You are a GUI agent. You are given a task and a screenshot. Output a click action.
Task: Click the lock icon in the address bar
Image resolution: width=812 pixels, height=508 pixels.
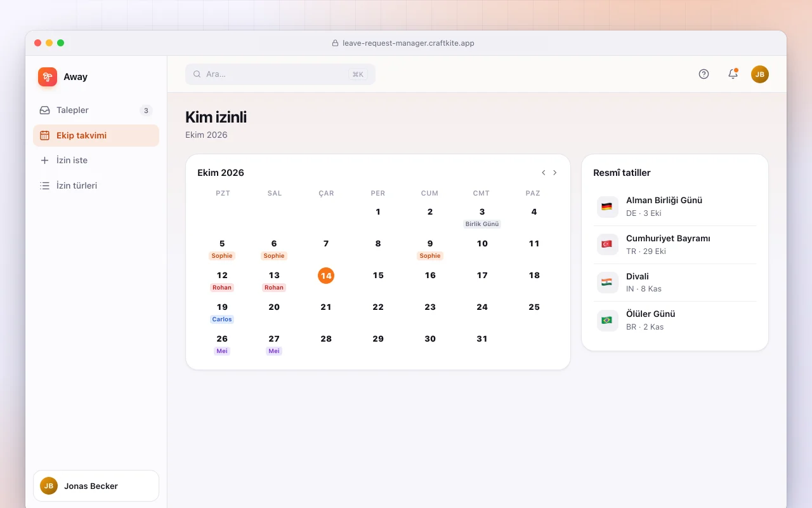(x=335, y=43)
